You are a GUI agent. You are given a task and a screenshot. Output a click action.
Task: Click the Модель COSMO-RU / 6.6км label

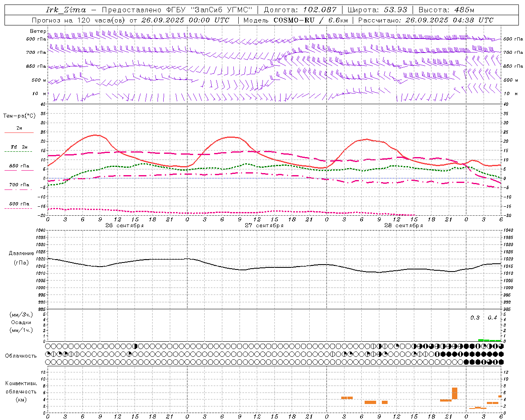tap(296, 20)
